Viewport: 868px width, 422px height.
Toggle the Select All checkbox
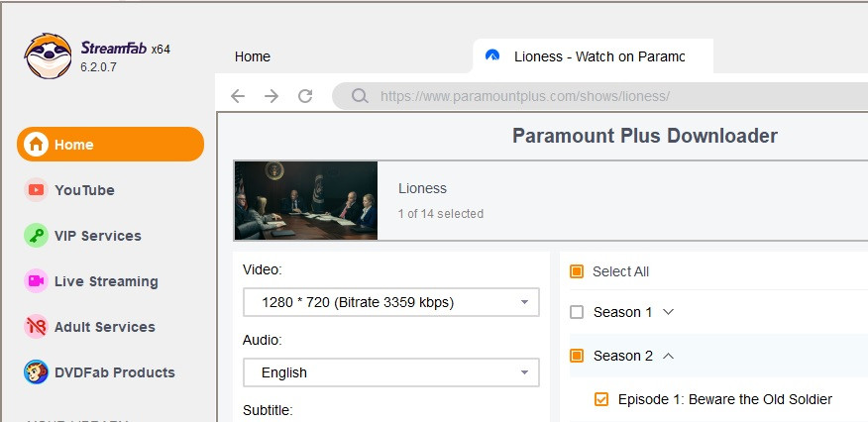[577, 271]
